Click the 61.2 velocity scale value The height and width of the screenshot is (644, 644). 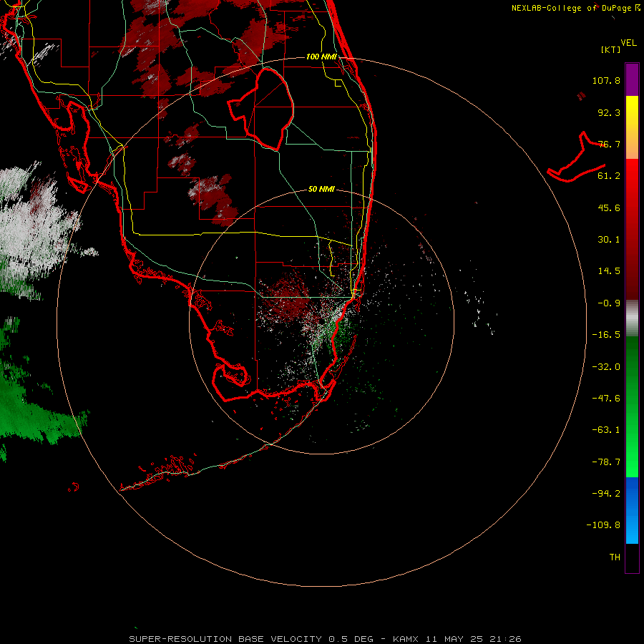coord(609,176)
